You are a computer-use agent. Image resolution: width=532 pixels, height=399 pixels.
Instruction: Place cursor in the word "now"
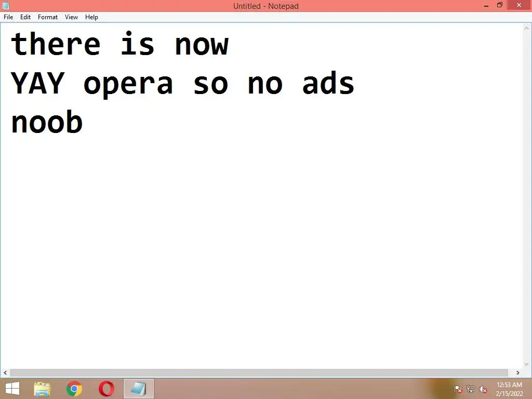pyautogui.click(x=202, y=45)
